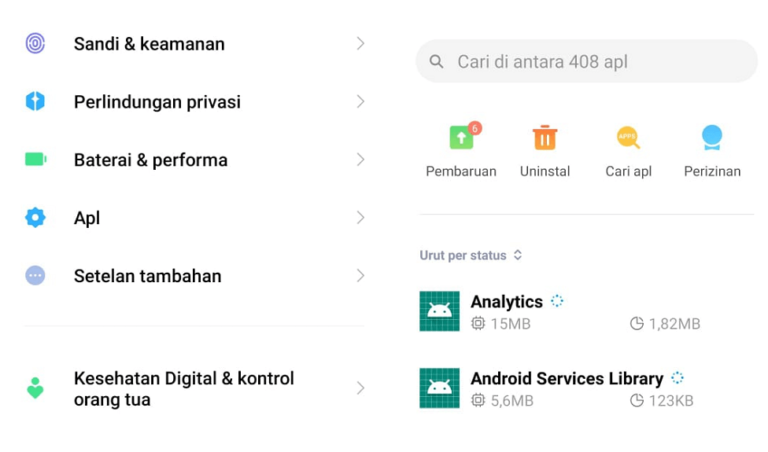The width and height of the screenshot is (768, 452).
Task: Open the Android Services Library app entry
Action: pyautogui.click(x=586, y=388)
